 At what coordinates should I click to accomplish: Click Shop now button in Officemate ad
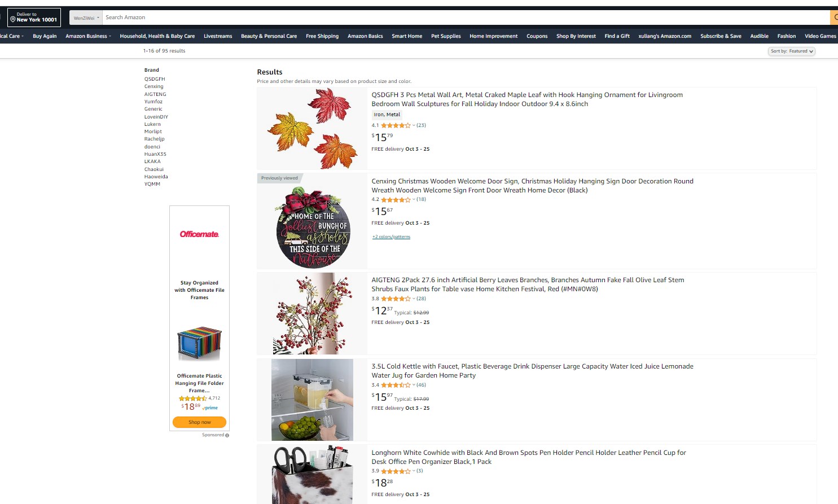pyautogui.click(x=199, y=422)
